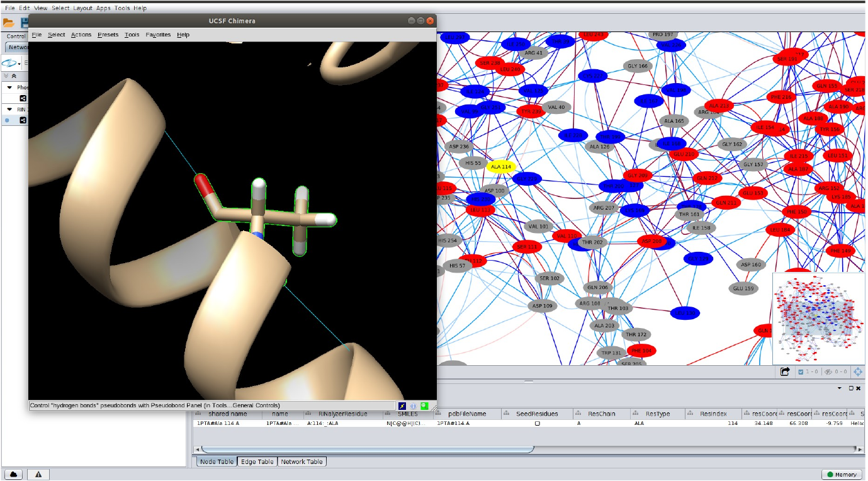Select the red PHE 104 node

(641, 351)
